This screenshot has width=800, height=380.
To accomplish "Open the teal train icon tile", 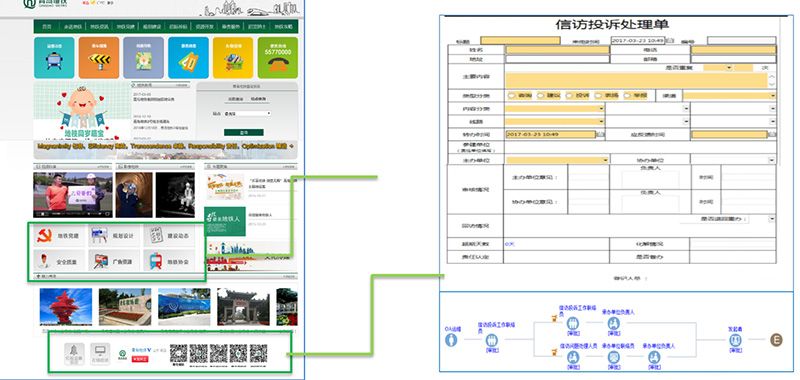I will tap(54, 58).
